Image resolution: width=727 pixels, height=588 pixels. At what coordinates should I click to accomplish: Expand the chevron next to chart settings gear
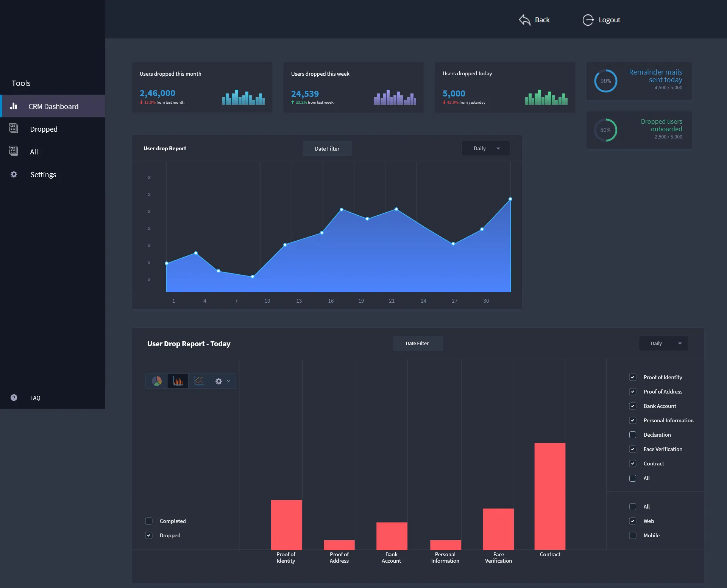coord(228,381)
